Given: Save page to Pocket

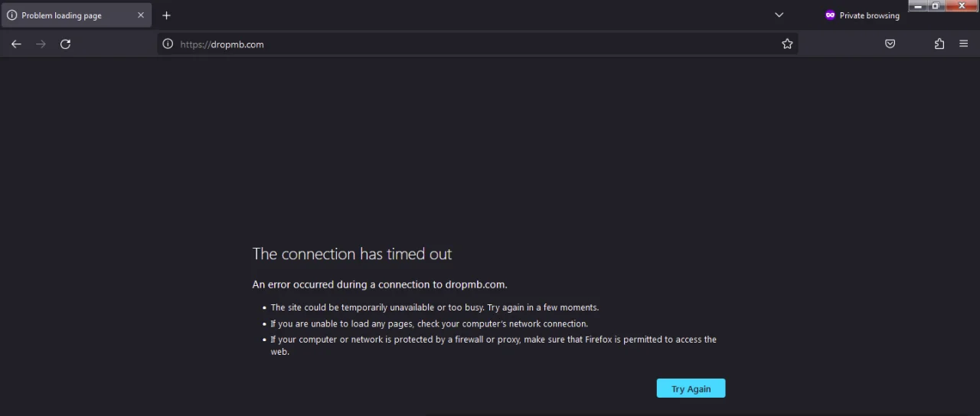Looking at the screenshot, I should click(890, 44).
